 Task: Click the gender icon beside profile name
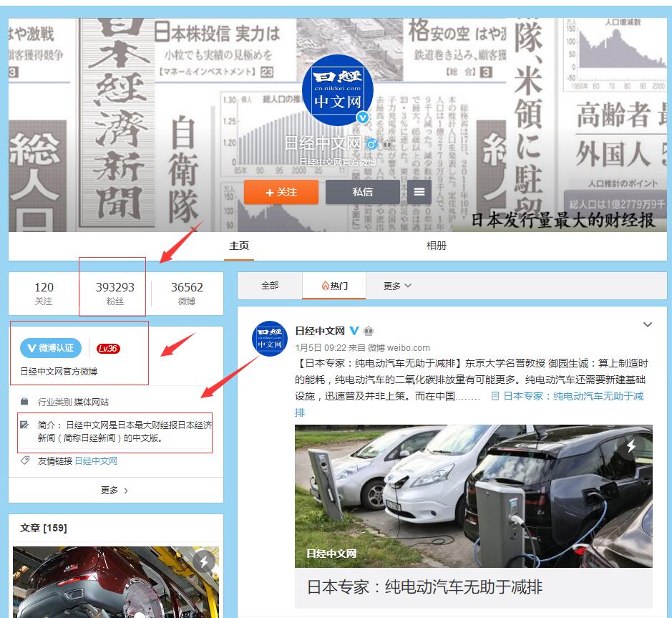pos(371,144)
